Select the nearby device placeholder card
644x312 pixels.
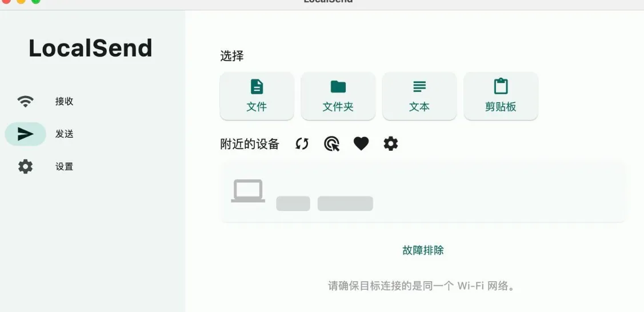423,192
